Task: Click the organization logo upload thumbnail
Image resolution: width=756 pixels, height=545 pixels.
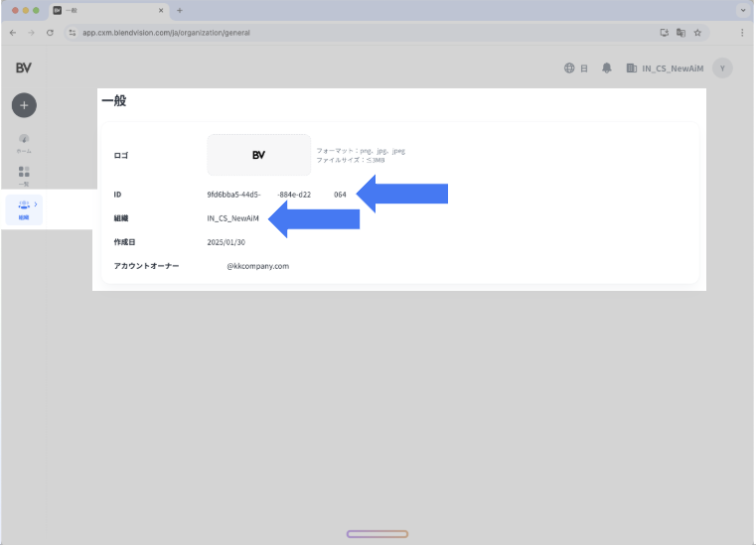Action: 258,155
